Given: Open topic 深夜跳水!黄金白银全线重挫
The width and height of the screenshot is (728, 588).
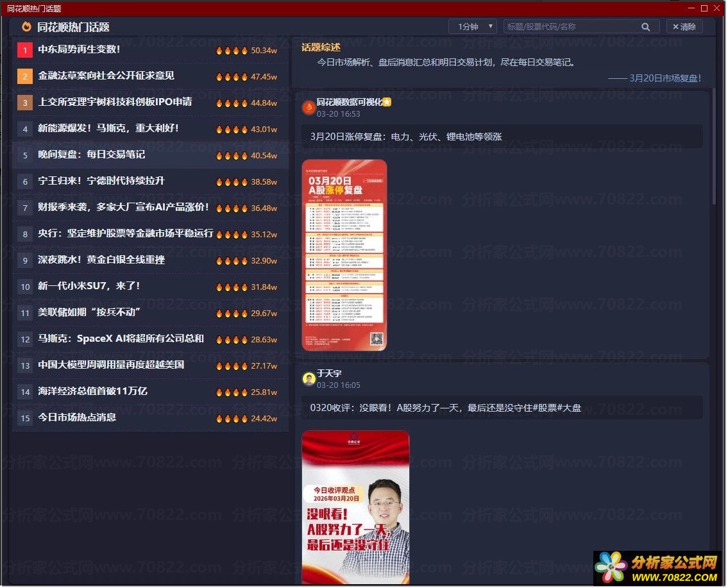Looking at the screenshot, I should (102, 260).
